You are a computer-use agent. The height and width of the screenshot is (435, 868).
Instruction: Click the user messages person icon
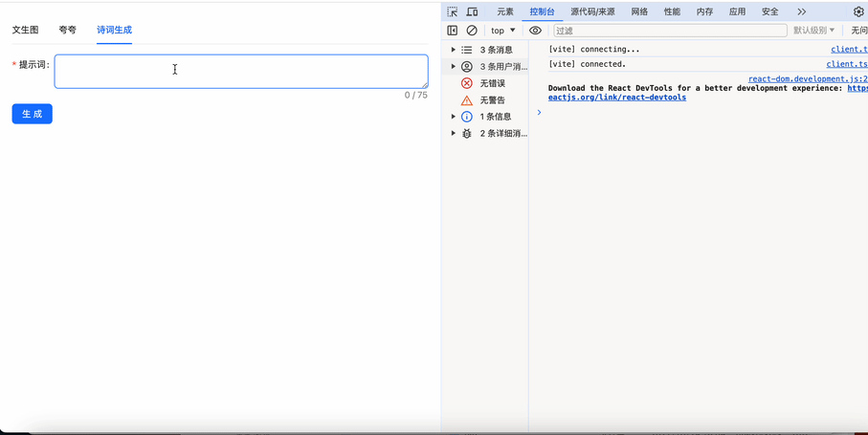pos(467,67)
